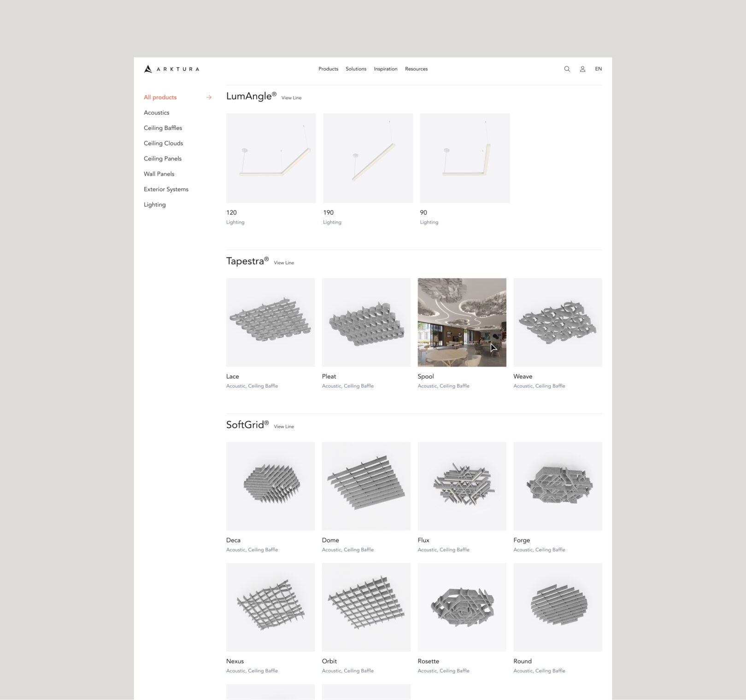746x700 pixels.
Task: Open the Spool room photo thumbnail
Action: (462, 322)
